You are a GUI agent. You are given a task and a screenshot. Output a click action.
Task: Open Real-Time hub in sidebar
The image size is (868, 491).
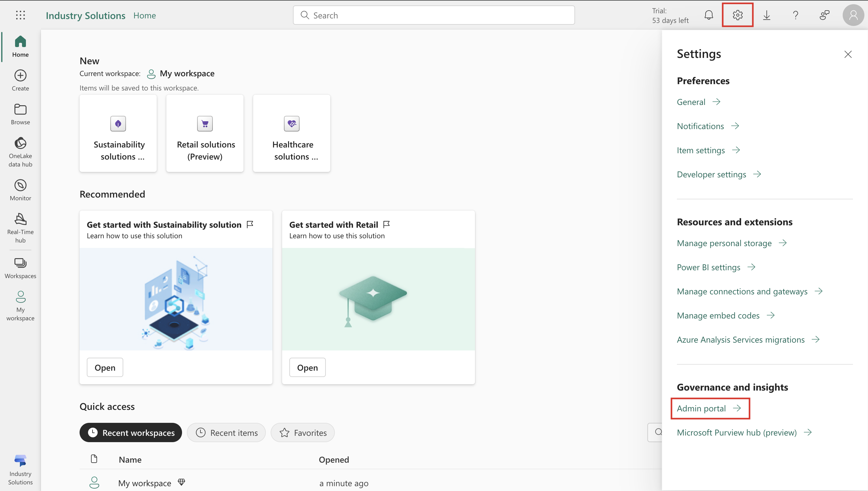tap(20, 228)
